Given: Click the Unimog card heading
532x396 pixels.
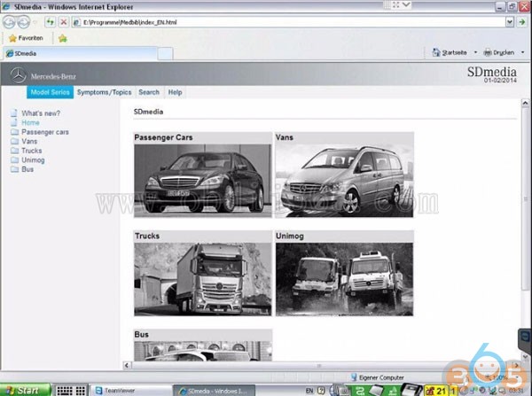Looking at the screenshot, I should 290,236.
